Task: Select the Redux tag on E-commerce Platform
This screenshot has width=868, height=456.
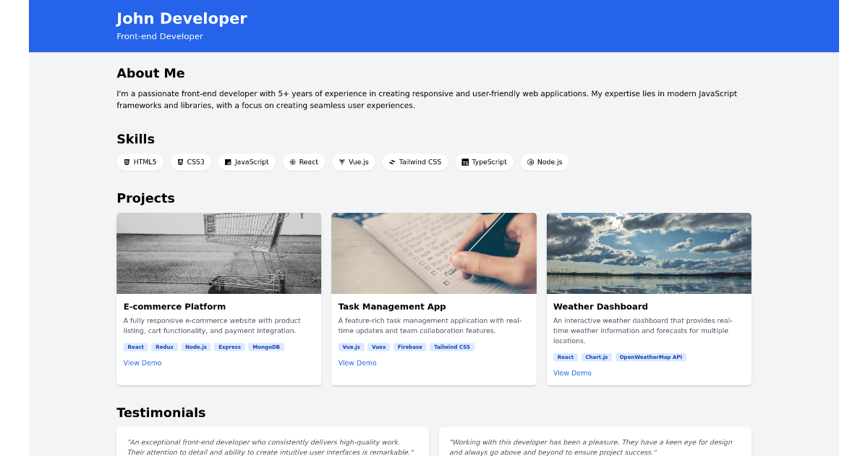Action: click(x=164, y=347)
